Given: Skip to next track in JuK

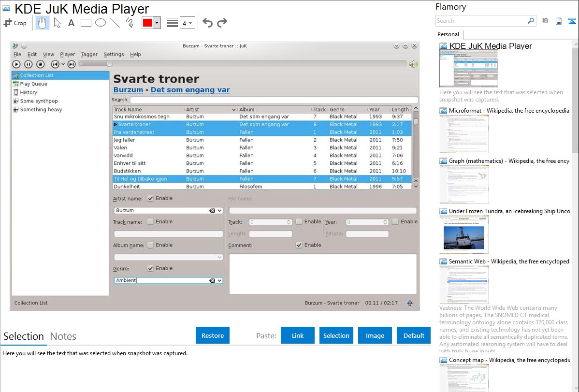Looking at the screenshot, I should [x=72, y=64].
